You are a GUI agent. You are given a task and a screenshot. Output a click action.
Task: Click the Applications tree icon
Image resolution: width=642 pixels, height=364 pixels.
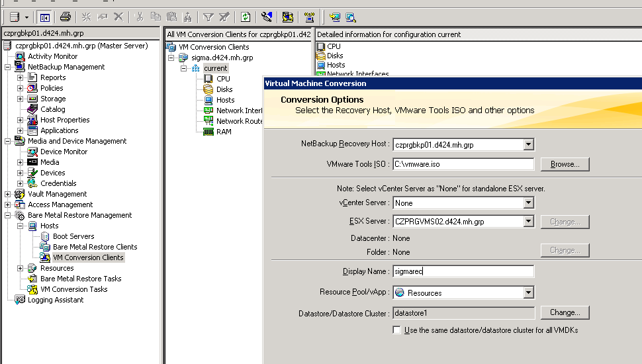pyautogui.click(x=32, y=130)
